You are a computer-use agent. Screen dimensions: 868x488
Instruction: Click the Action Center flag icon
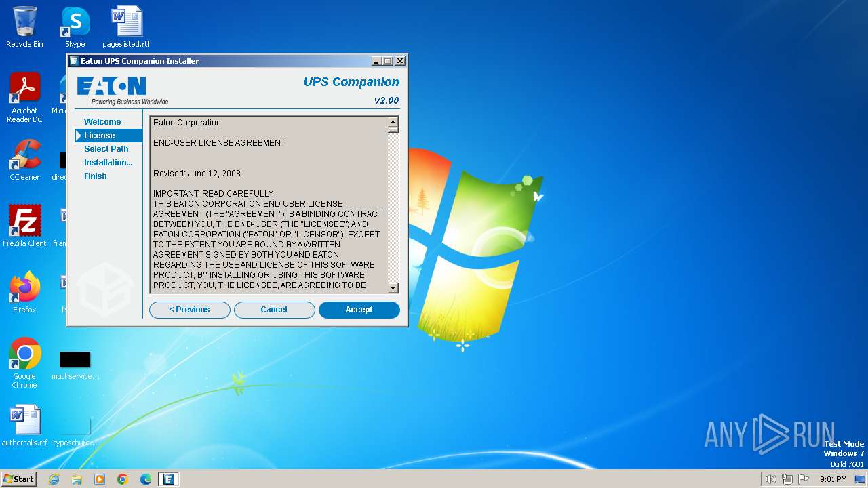coord(804,479)
